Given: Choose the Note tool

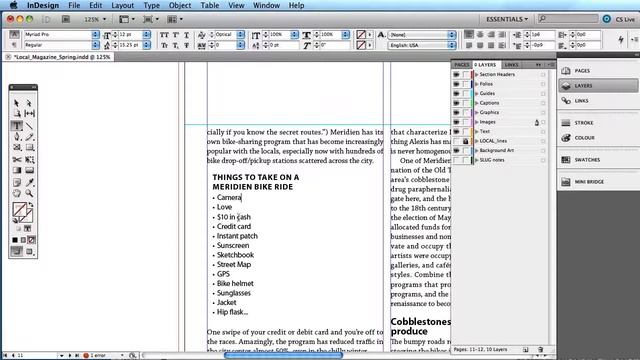Looking at the screenshot, I should [x=16, y=182].
